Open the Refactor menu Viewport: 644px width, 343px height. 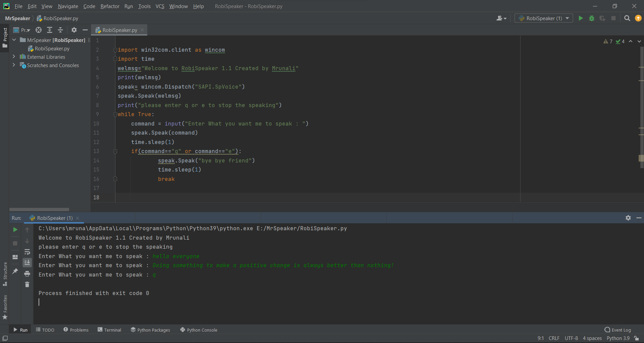click(x=110, y=6)
